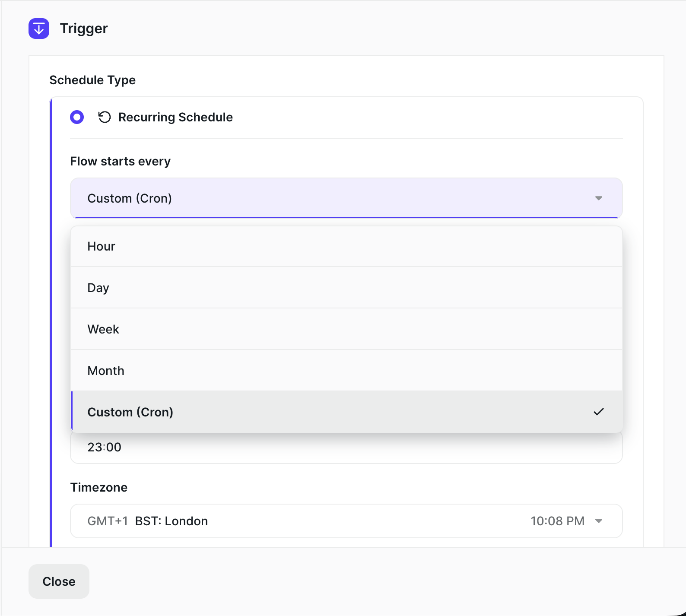
Task: Choose Week from the dropdown list
Action: [346, 329]
